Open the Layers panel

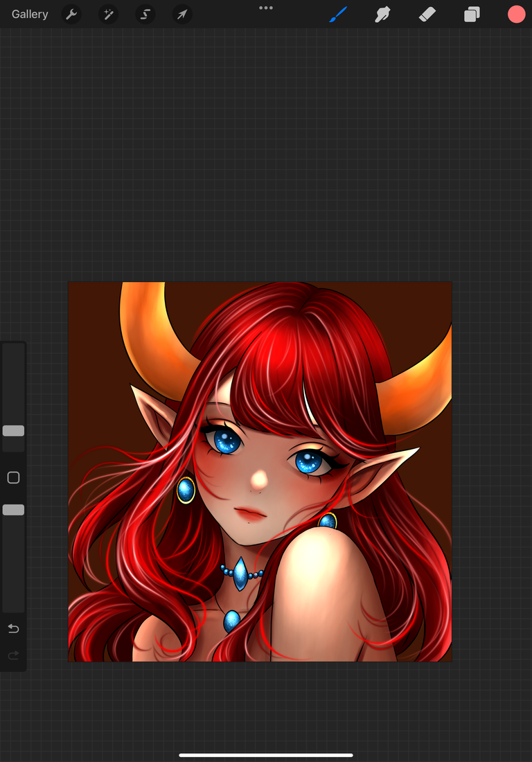[472, 14]
